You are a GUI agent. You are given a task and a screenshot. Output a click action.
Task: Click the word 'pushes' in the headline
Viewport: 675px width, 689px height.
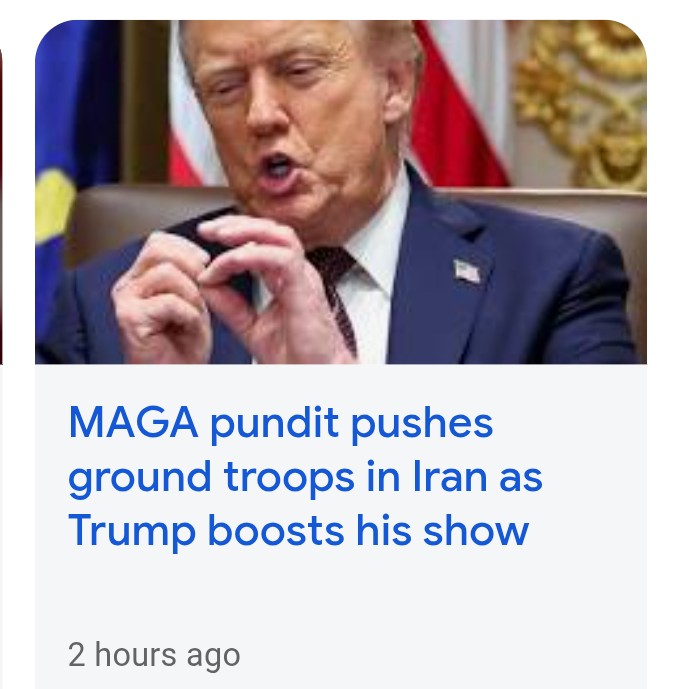pos(422,424)
